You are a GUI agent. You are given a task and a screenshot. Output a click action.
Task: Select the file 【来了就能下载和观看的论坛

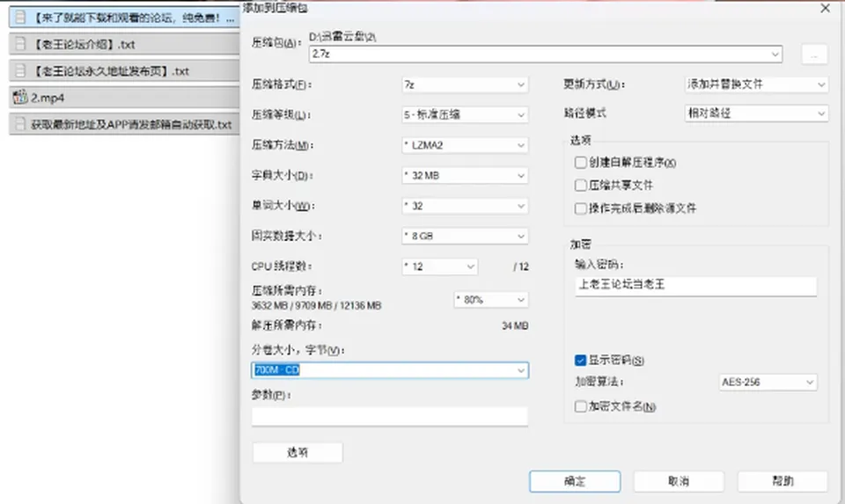click(124, 18)
